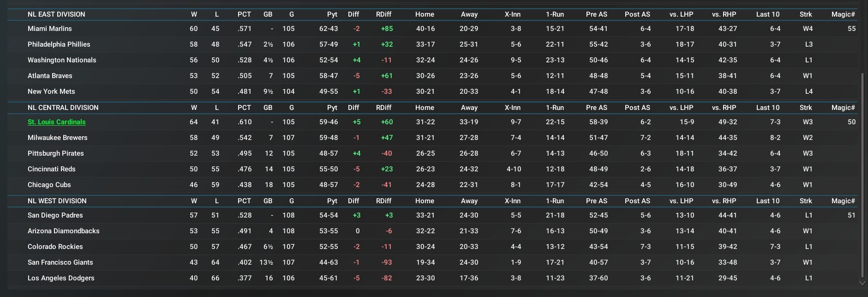Sort NL West Division by Last 10 header
The image size is (868, 297).
click(x=767, y=201)
